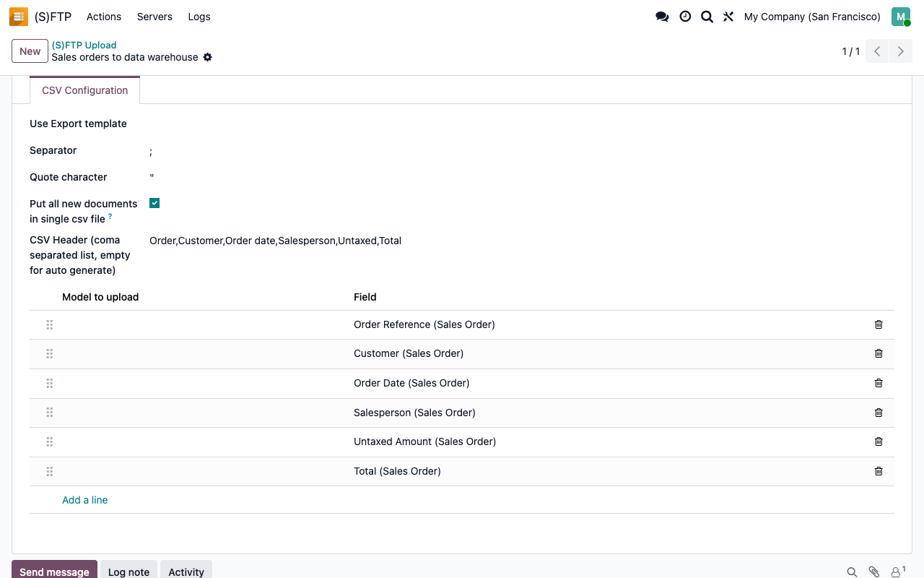Viewport: 924px width, 578px height.
Task: Open the user avatar menu
Action: point(901,17)
